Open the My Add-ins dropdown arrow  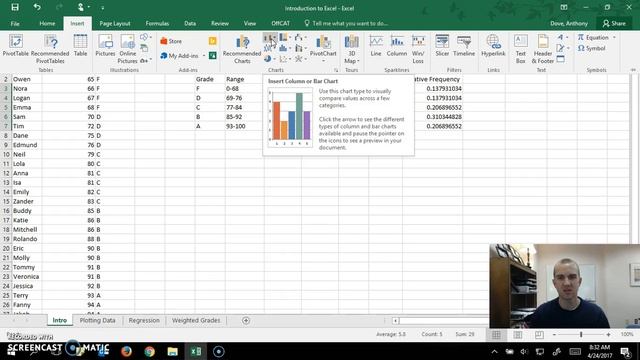[204, 56]
